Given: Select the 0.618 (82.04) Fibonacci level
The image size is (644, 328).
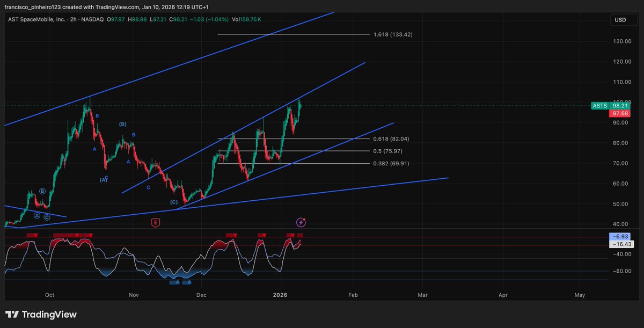Looking at the screenshot, I should (391, 139).
